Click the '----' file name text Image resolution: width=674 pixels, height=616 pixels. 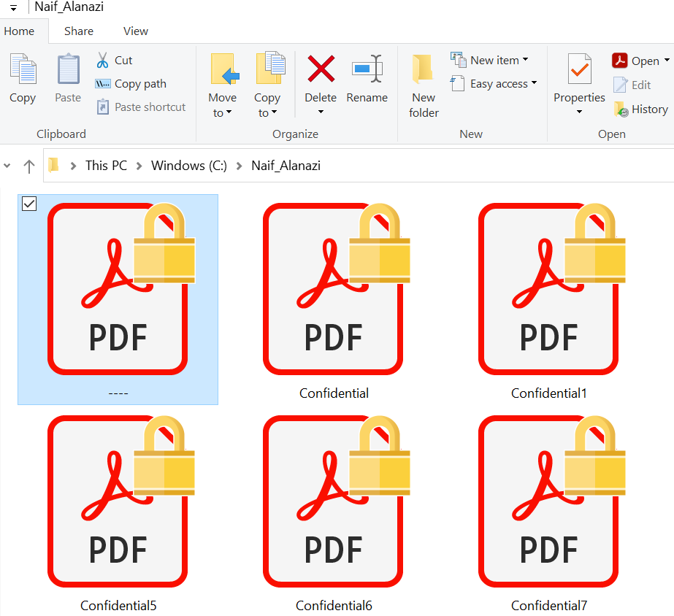coord(118,393)
